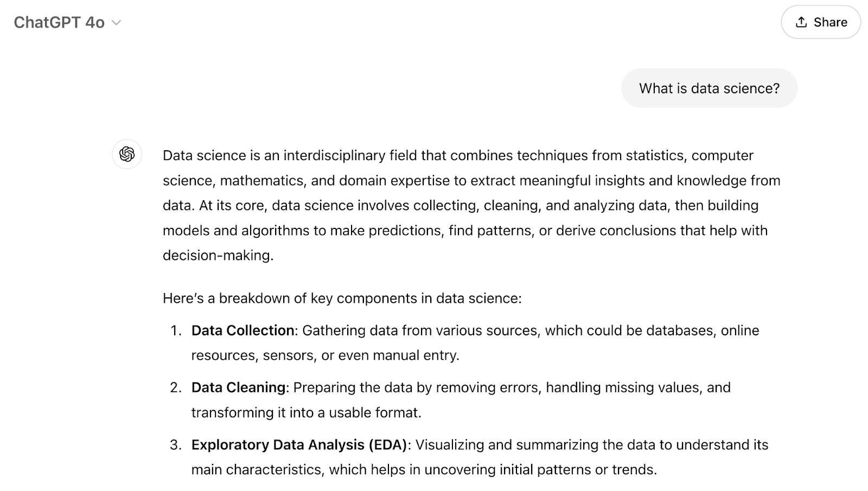
Task: Click numbered list item 3
Action: coord(175,445)
